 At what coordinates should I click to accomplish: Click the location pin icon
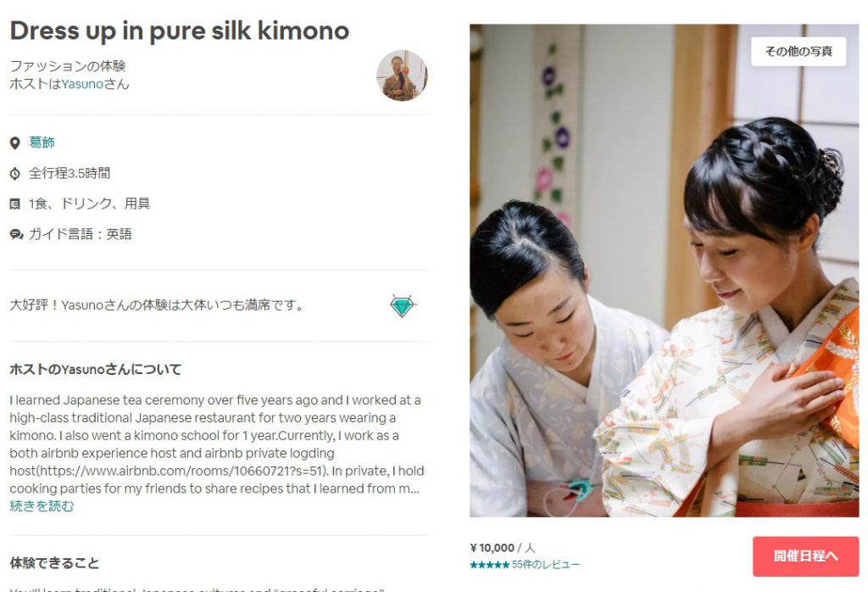[x=15, y=142]
